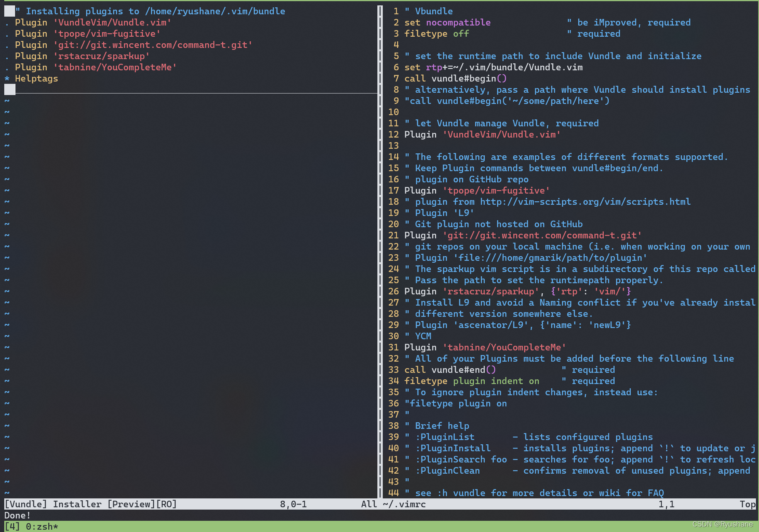Select installer line Plugin 'tpope/vim-fugitive' in left pane

[x=88, y=34]
